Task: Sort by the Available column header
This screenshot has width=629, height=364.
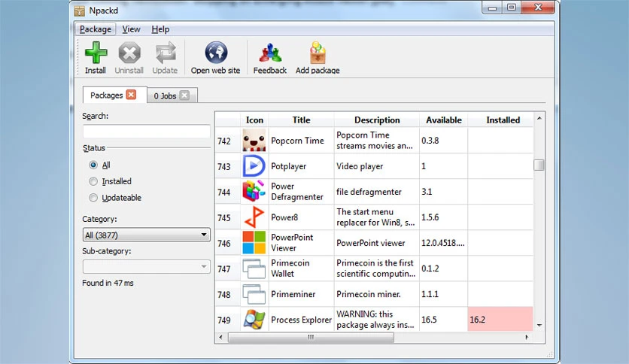Action: (444, 120)
